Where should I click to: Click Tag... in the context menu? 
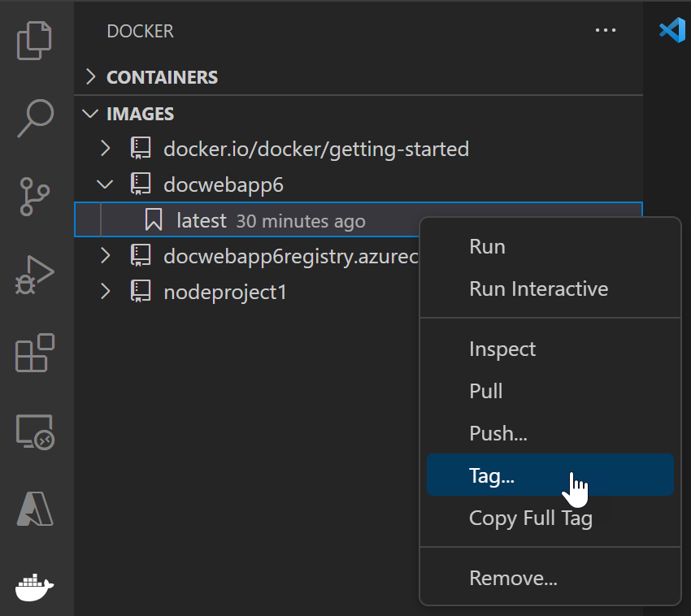click(x=550, y=475)
